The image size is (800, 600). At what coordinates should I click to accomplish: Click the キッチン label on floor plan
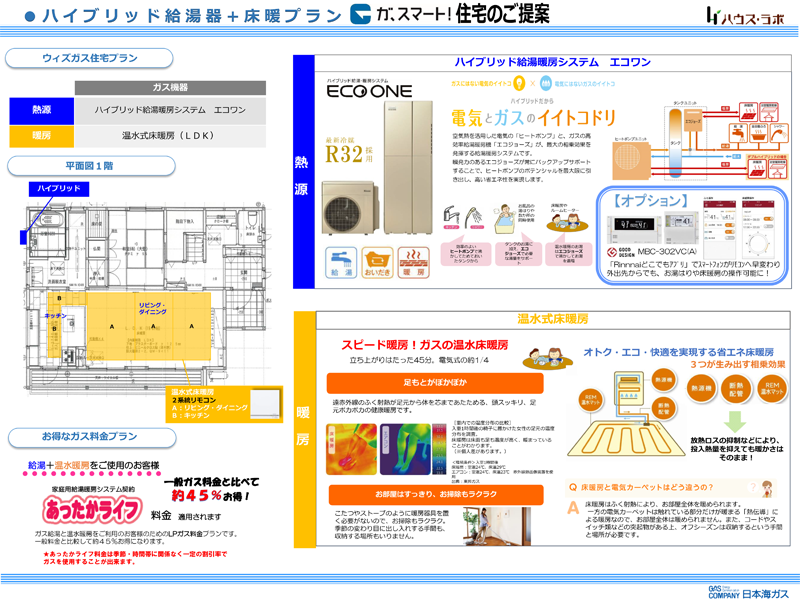(x=55, y=316)
